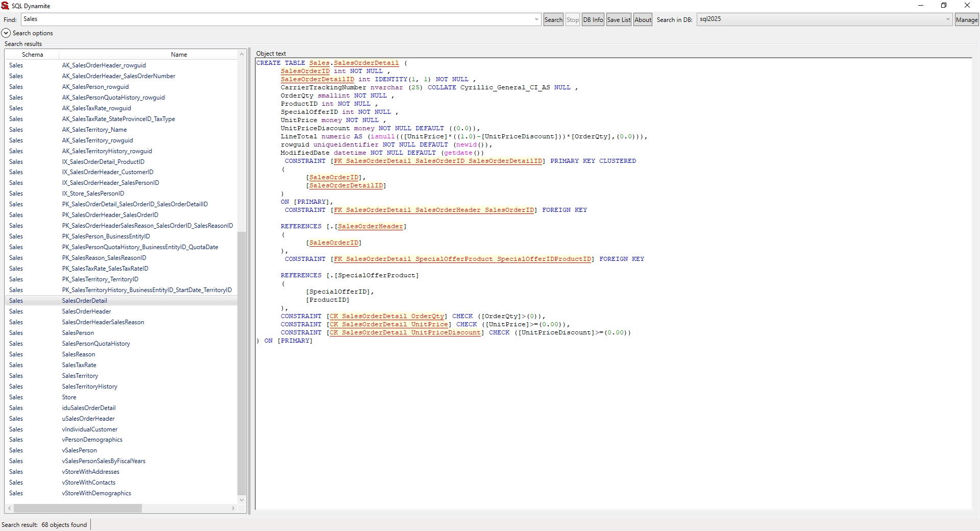
Task: Select SalesOrderHeader in the results list
Action: [x=86, y=311]
